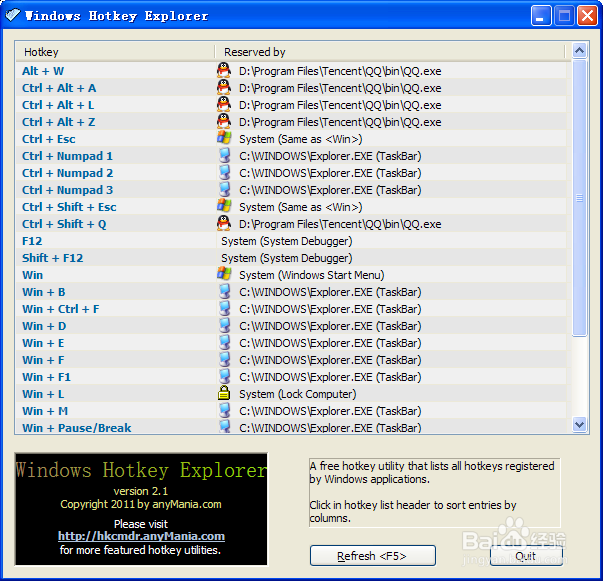Click System (Lock Computer) text
This screenshot has height=581, width=603.
tap(298, 394)
